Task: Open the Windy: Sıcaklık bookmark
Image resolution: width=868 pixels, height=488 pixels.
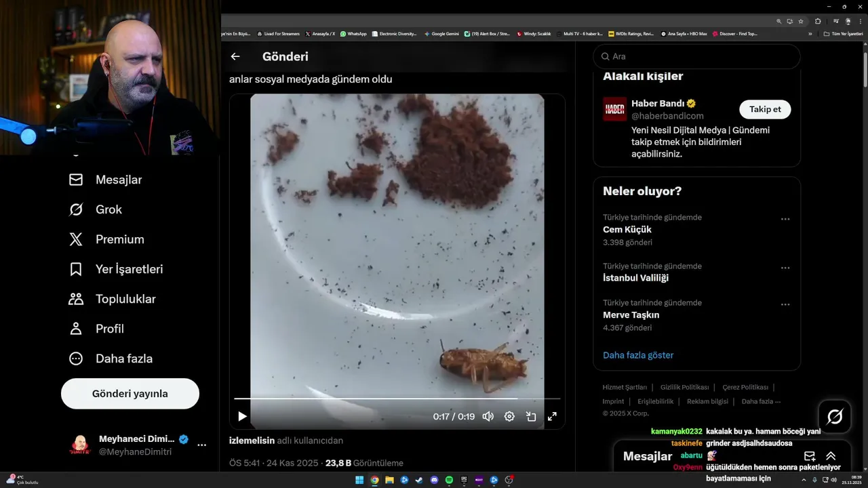Action: [x=534, y=33]
